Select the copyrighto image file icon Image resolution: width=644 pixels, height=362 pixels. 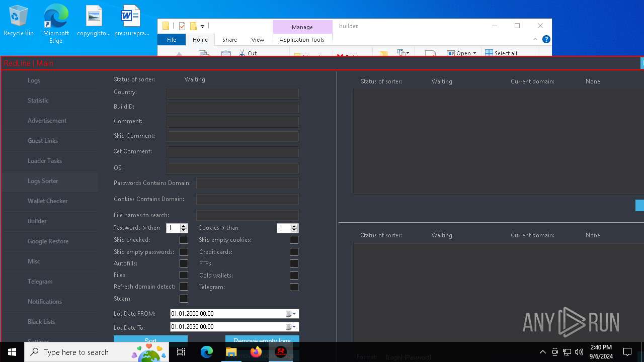point(94,21)
